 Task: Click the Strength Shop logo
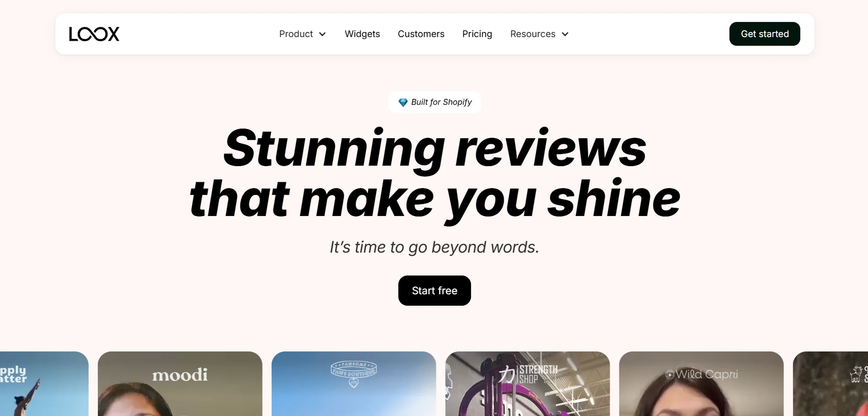(528, 374)
